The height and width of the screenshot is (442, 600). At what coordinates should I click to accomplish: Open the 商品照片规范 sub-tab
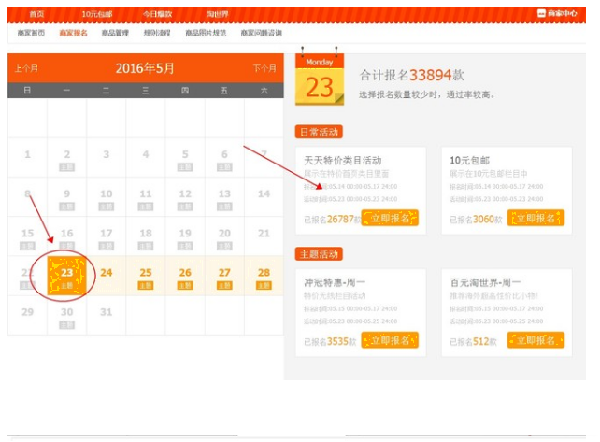tap(206, 33)
